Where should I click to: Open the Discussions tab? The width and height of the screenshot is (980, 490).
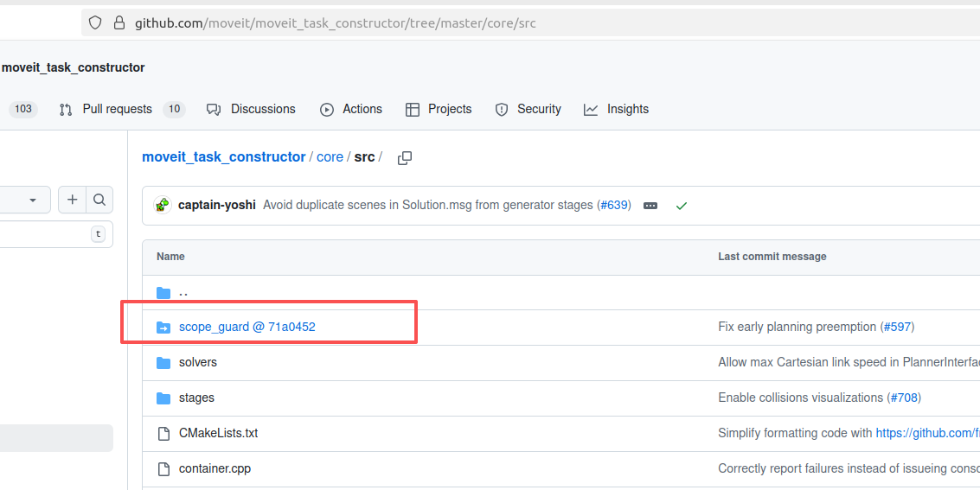pyautogui.click(x=263, y=109)
